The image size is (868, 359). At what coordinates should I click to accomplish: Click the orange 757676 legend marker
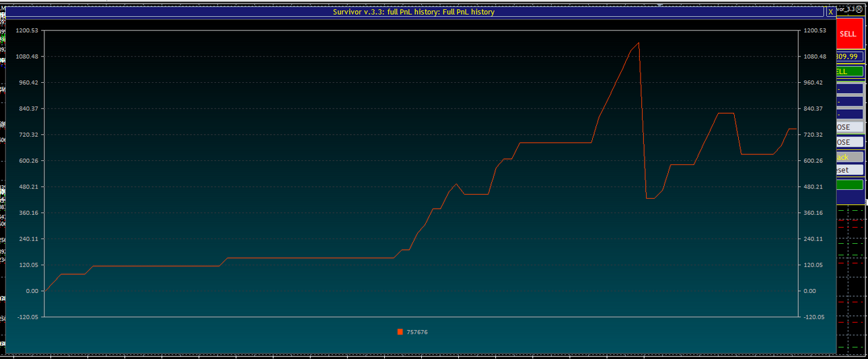[400, 332]
